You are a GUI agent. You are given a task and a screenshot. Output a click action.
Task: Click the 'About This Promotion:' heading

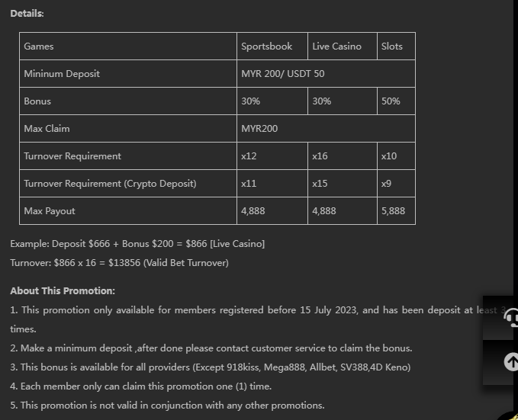(x=63, y=291)
